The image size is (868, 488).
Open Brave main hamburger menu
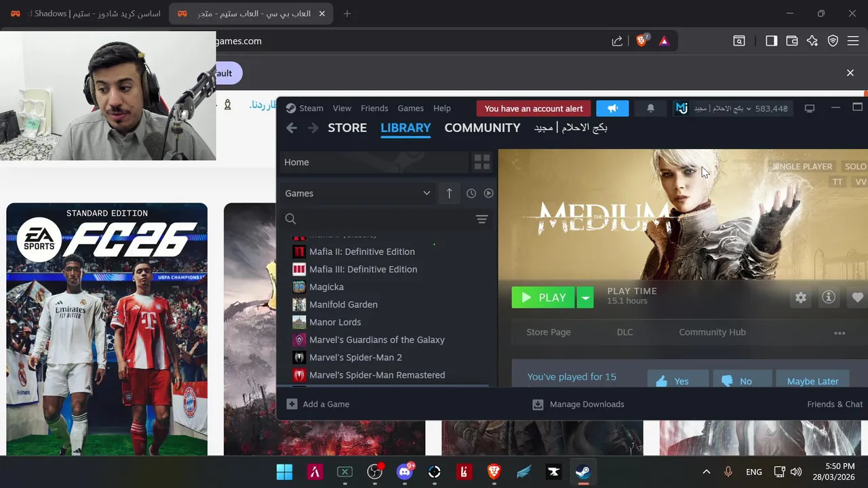[853, 41]
